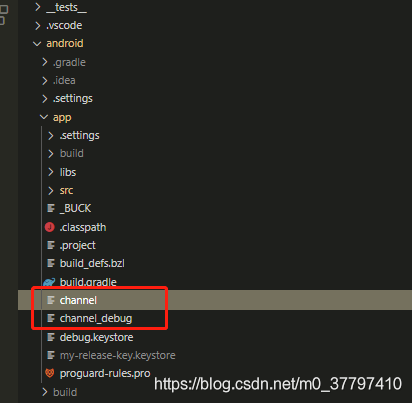Screen dimensions: 412x403
Task: Select the .idea folder label
Action: coord(64,80)
